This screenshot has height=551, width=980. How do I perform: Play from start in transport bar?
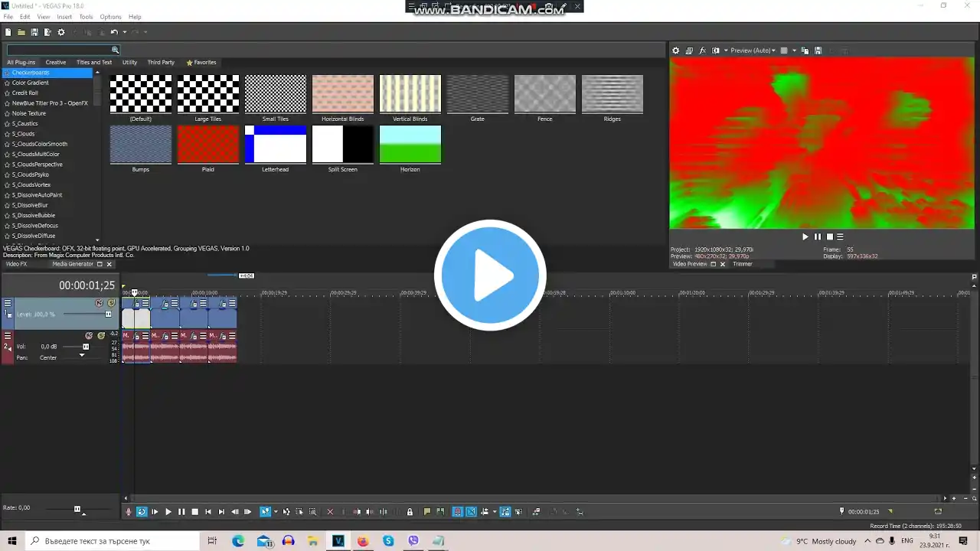(155, 512)
